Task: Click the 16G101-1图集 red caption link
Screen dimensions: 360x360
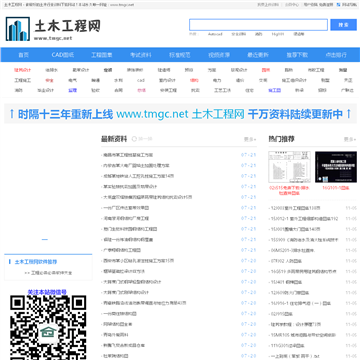Action: coord(336,188)
